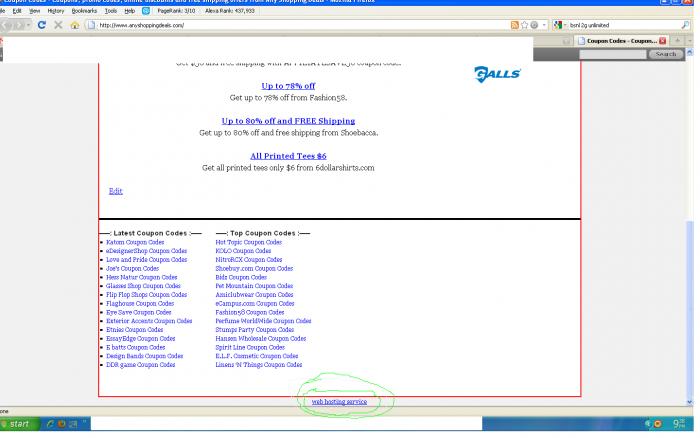
Task: Click the page icon beside the URL
Action: click(92, 25)
